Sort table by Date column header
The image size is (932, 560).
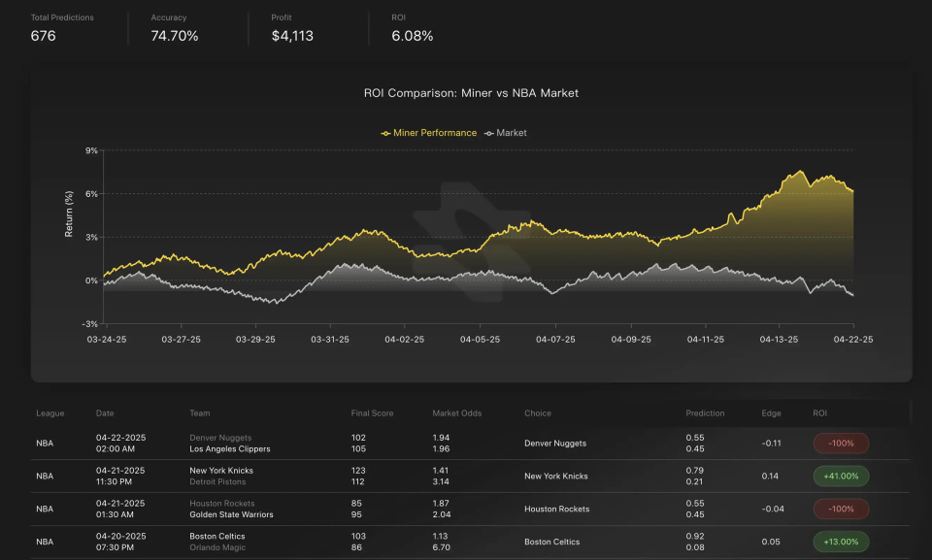coord(105,413)
